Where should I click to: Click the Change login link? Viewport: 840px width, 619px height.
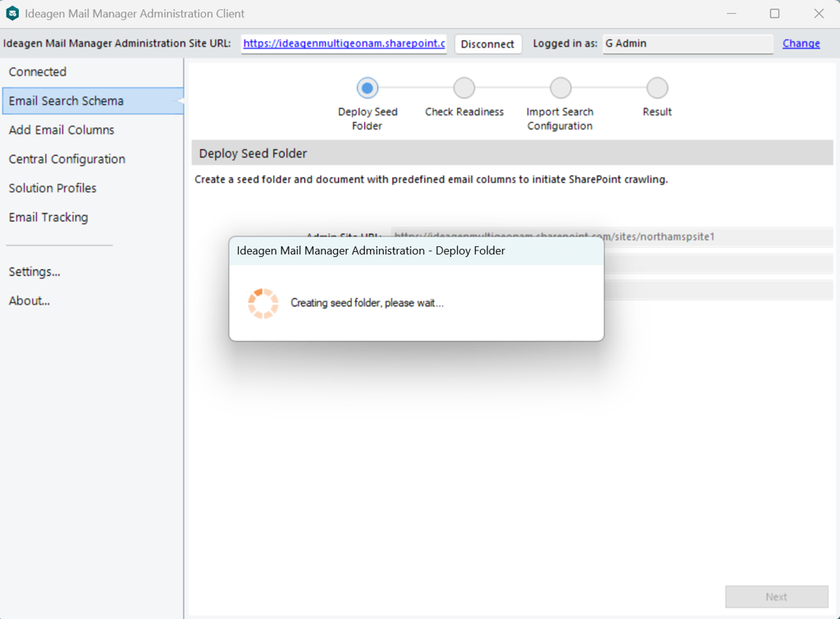(x=801, y=44)
